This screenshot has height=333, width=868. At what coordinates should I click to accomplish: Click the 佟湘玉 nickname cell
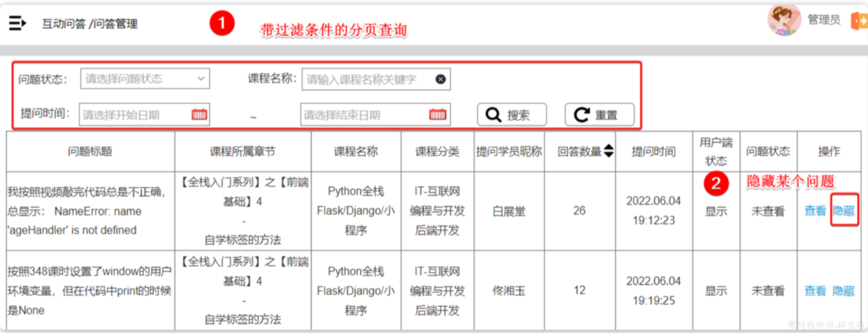coord(509,291)
